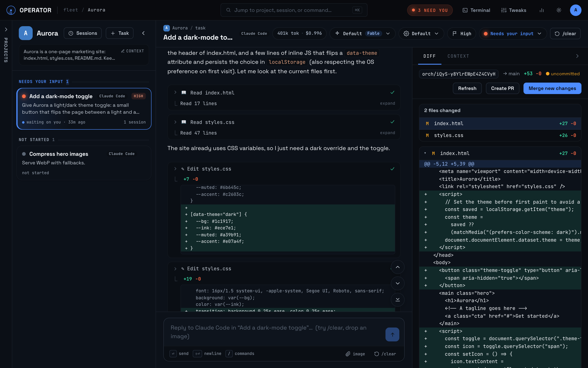This screenshot has height=368, width=588.
Task: Select styles.css in files changed
Action: pyautogui.click(x=500, y=135)
